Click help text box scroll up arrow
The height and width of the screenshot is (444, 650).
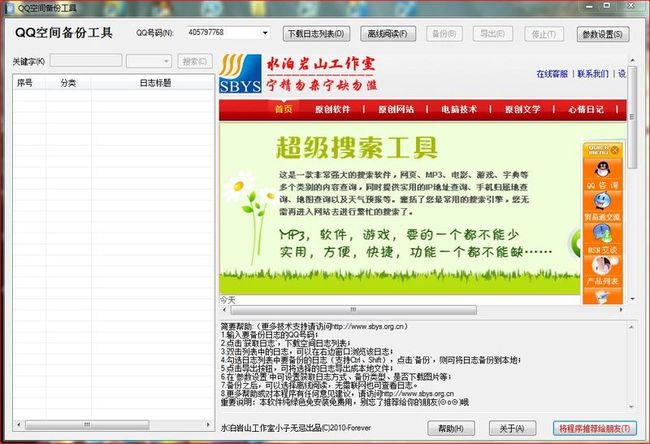click(x=631, y=327)
